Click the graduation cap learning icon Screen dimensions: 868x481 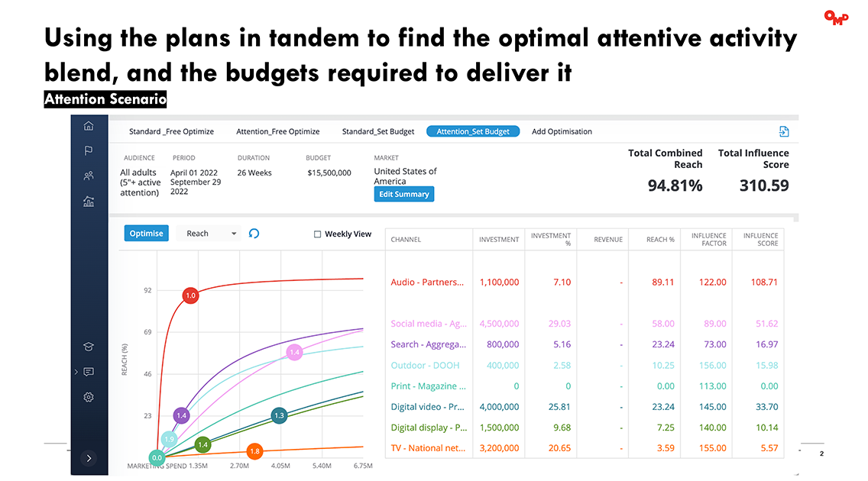[x=88, y=346]
